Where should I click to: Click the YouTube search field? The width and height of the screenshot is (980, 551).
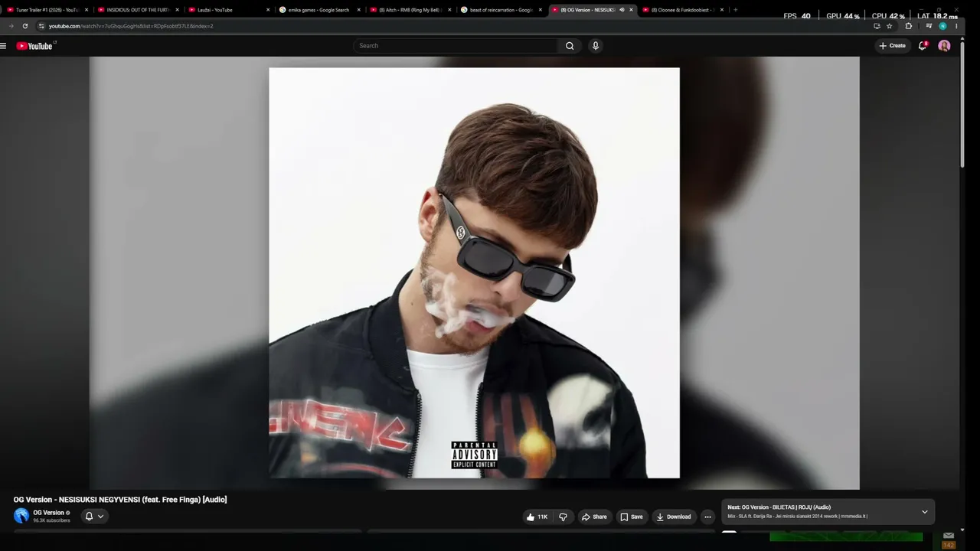click(x=457, y=46)
